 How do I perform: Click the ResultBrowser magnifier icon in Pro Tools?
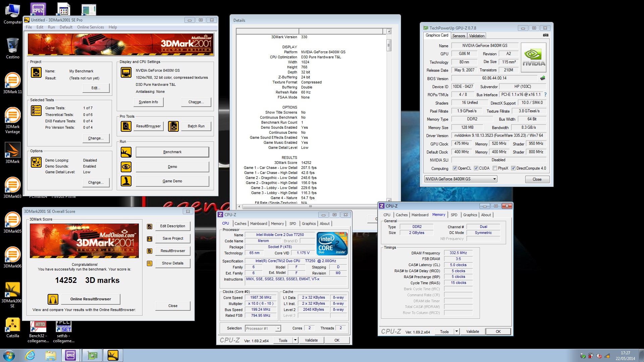coord(126,126)
